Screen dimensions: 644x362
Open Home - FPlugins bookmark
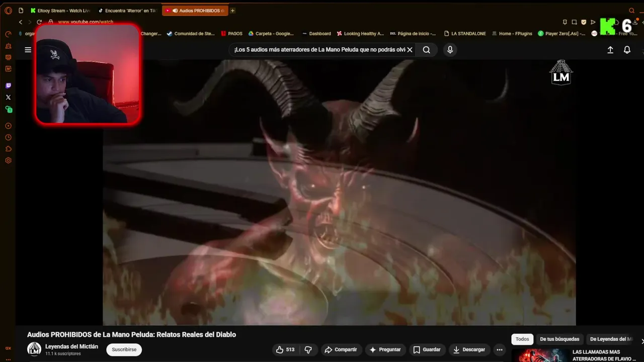click(x=512, y=34)
